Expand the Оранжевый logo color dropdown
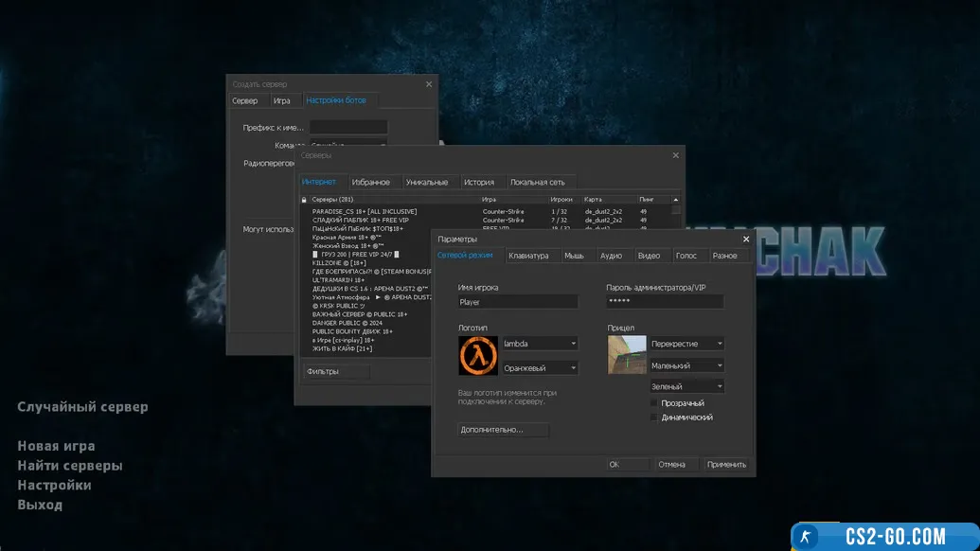This screenshot has height=551, width=980. pyautogui.click(x=540, y=367)
